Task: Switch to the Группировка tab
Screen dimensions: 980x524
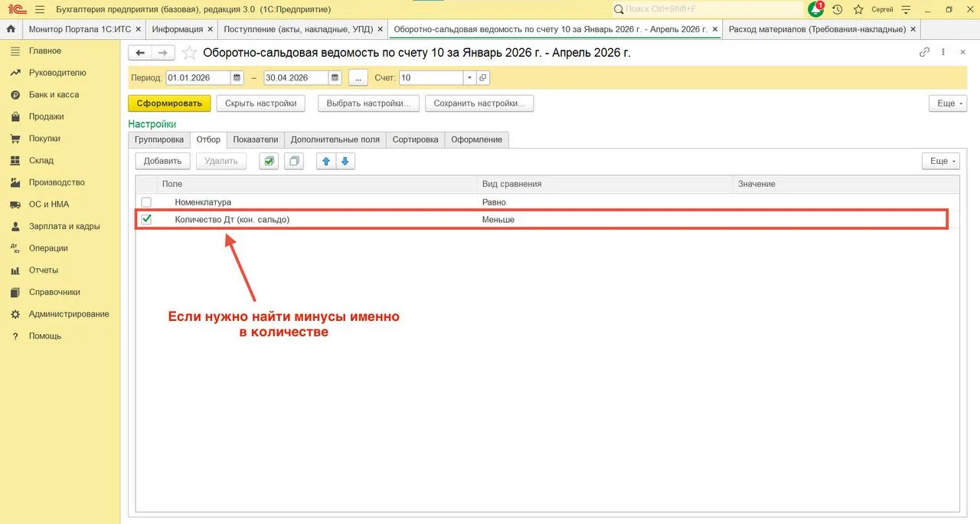Action: click(x=159, y=139)
